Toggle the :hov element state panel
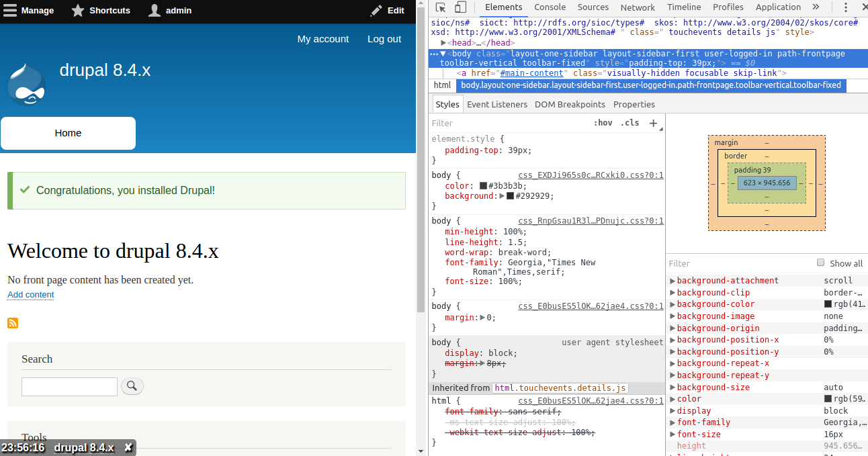 603,123
